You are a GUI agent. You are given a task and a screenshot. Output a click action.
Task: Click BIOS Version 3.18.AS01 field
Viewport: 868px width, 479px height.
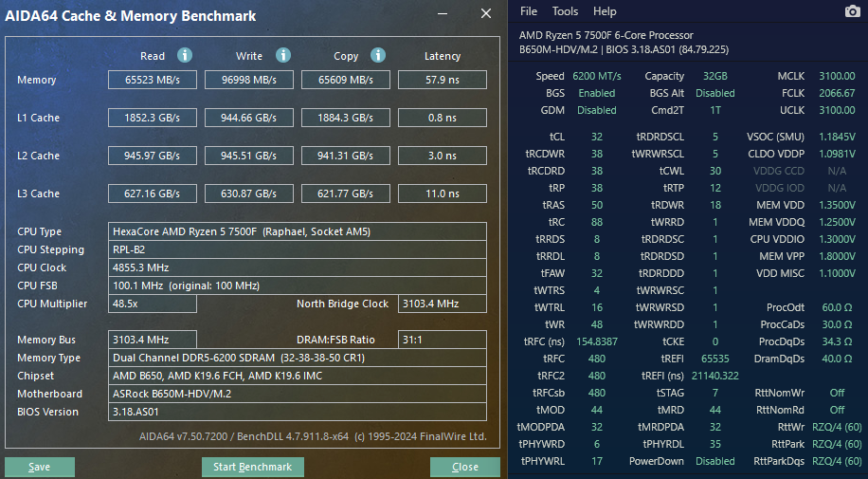298,412
